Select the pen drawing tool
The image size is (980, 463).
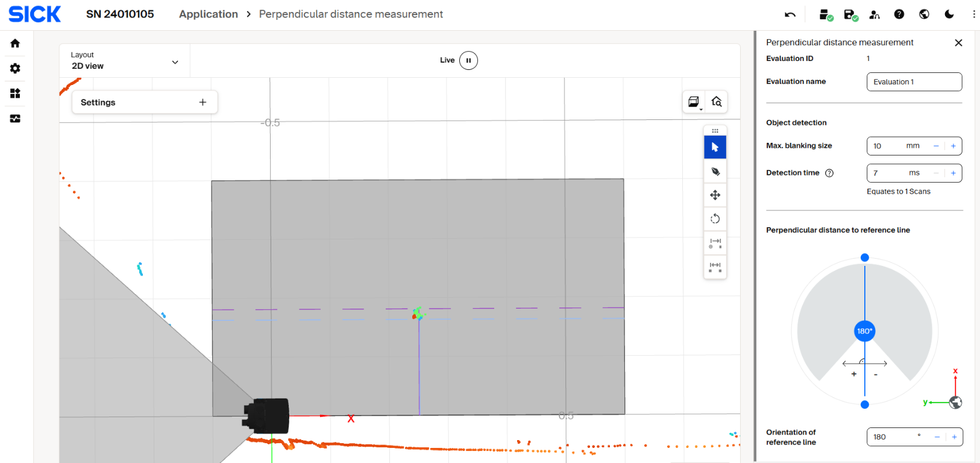[x=715, y=172]
